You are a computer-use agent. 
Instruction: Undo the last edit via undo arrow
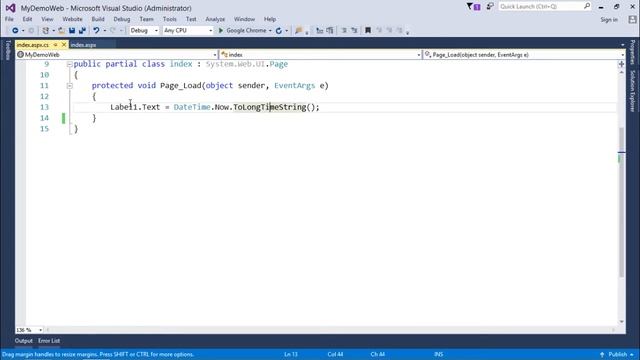[96, 31]
